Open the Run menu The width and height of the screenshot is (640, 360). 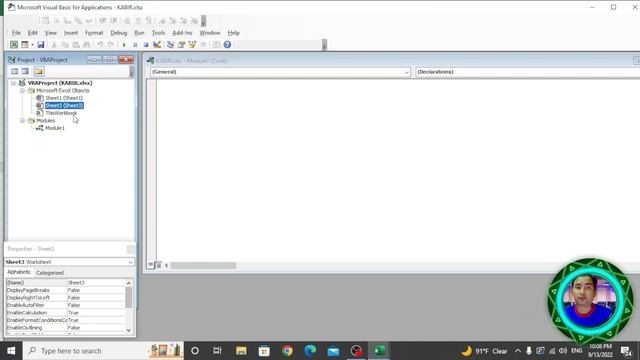pyautogui.click(x=139, y=33)
